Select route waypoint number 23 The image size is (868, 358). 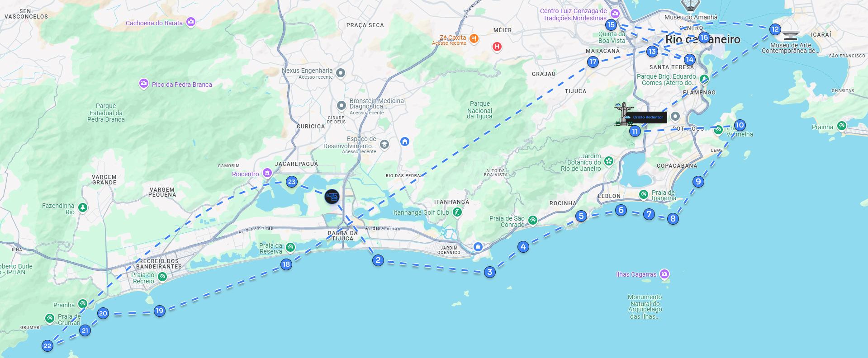(x=292, y=182)
